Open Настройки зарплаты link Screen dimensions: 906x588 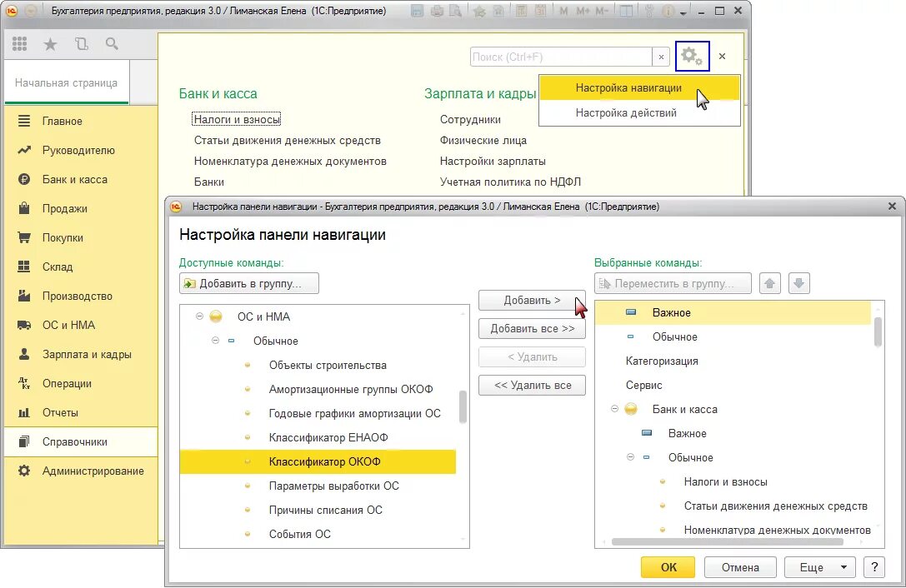pyautogui.click(x=493, y=161)
